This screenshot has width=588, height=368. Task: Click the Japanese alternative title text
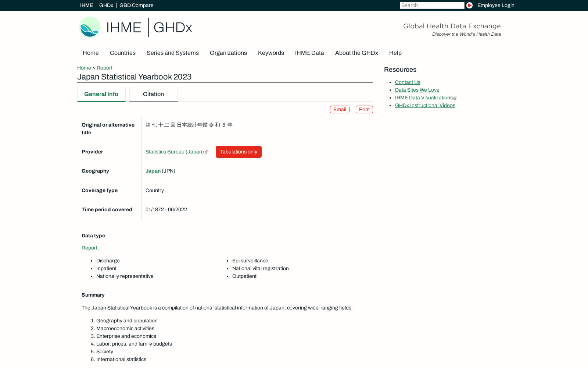tap(189, 125)
